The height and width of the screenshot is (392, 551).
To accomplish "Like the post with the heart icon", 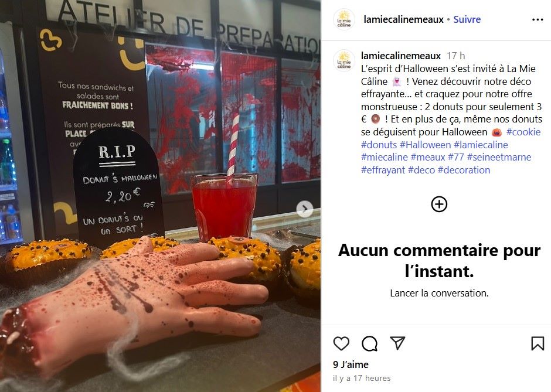I will click(341, 343).
